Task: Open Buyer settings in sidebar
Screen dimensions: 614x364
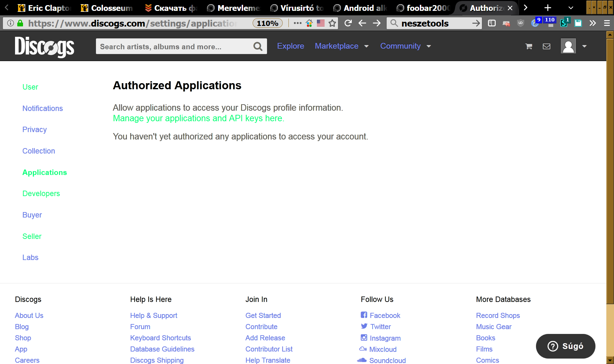Action: coord(32,215)
